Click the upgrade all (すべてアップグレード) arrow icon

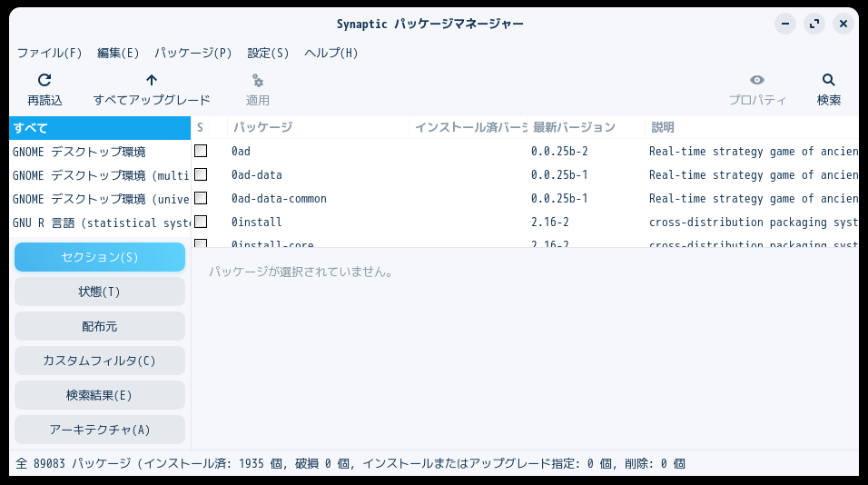(x=152, y=81)
